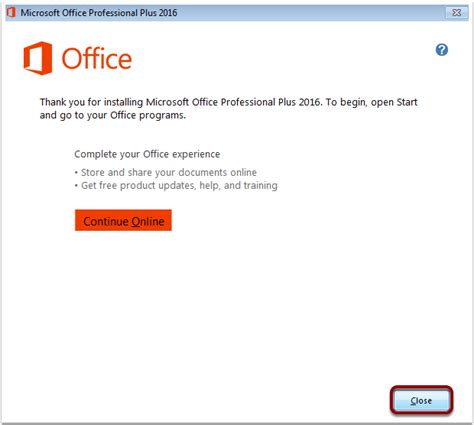Click the Get free product updates bullet
The image size is (474, 425).
click(176, 185)
